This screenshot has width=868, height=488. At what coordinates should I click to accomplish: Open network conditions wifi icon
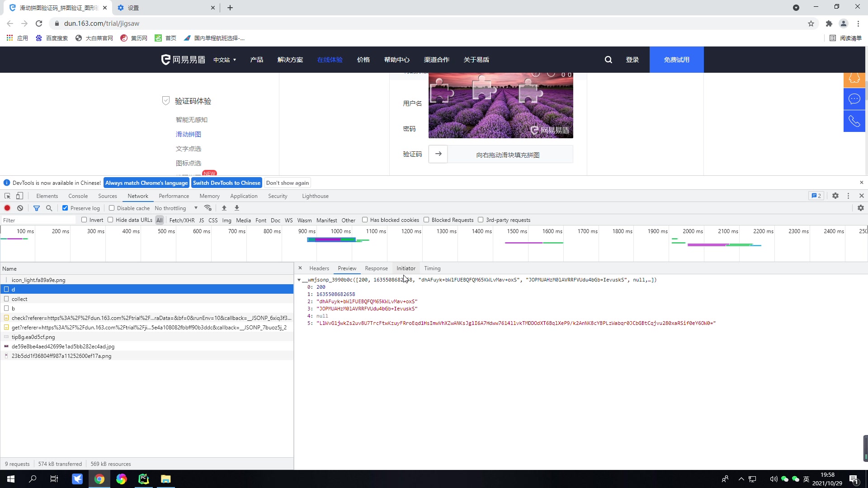208,208
